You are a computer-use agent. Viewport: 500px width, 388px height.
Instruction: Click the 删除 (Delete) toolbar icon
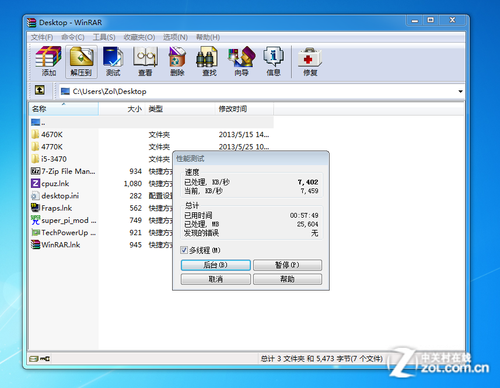coord(177,61)
